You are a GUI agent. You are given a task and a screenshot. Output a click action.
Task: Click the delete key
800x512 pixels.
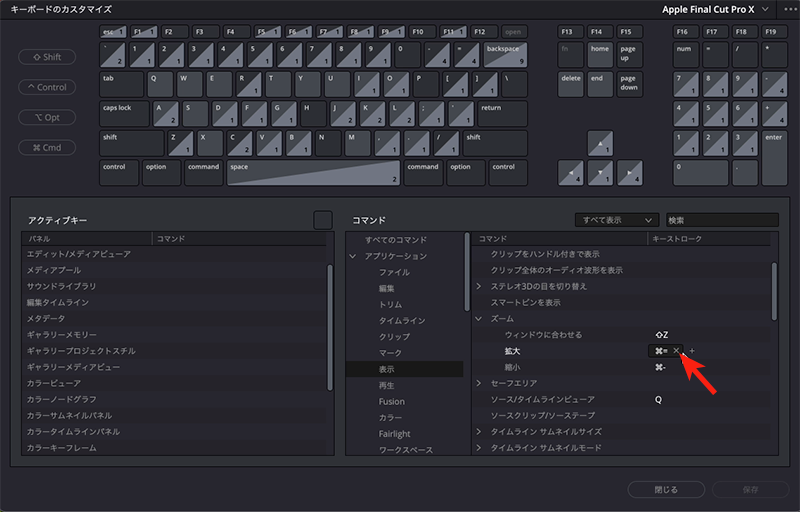click(570, 84)
